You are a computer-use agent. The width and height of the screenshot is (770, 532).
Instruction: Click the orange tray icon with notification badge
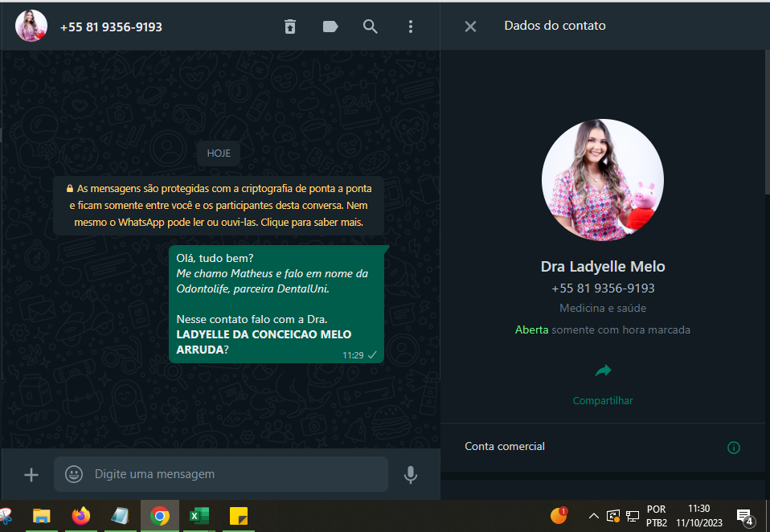click(559, 515)
